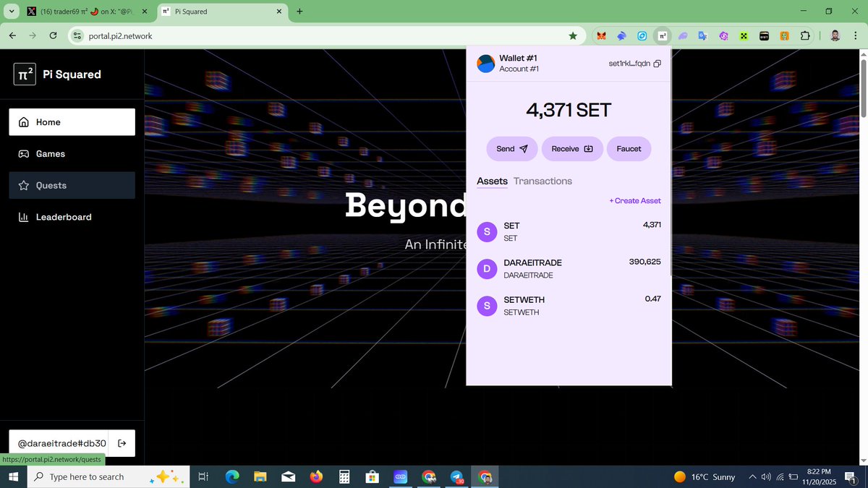
Task: Click the Pi Squared wallet extension icon
Action: (x=661, y=35)
